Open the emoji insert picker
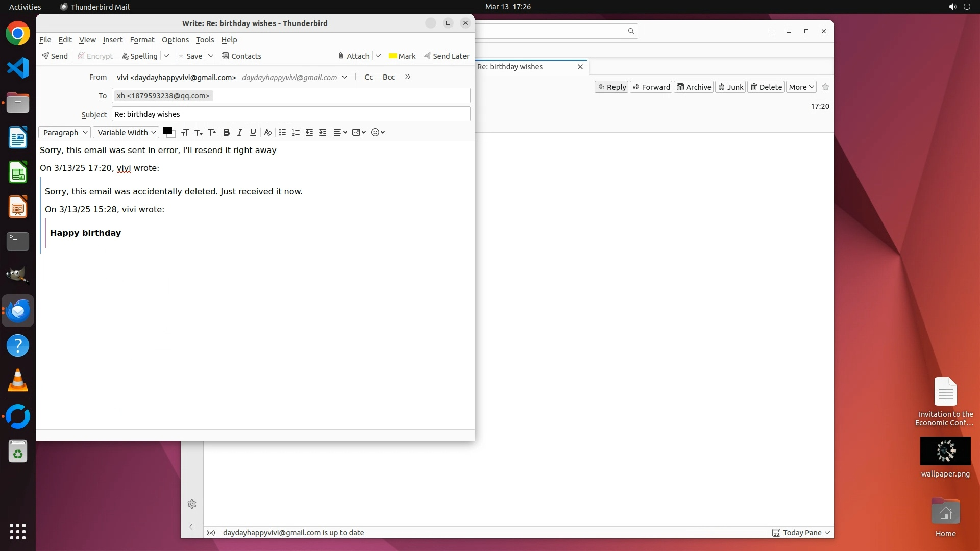 click(x=378, y=132)
